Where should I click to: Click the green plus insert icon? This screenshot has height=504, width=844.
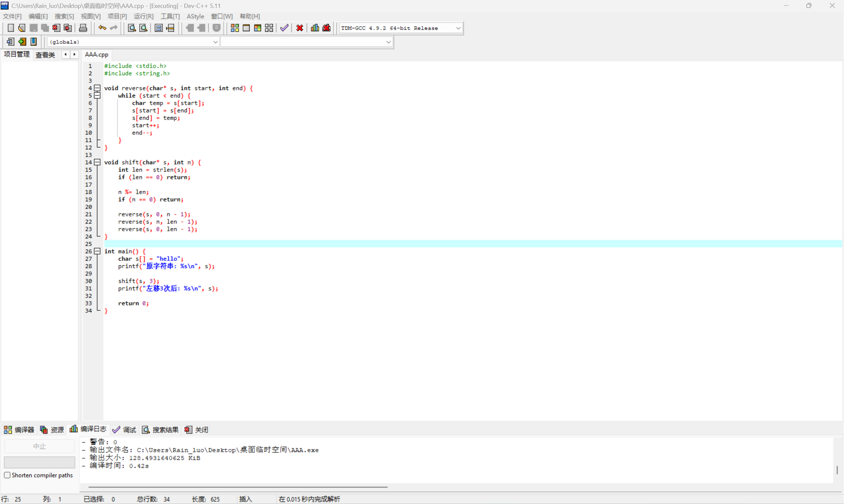point(22,42)
